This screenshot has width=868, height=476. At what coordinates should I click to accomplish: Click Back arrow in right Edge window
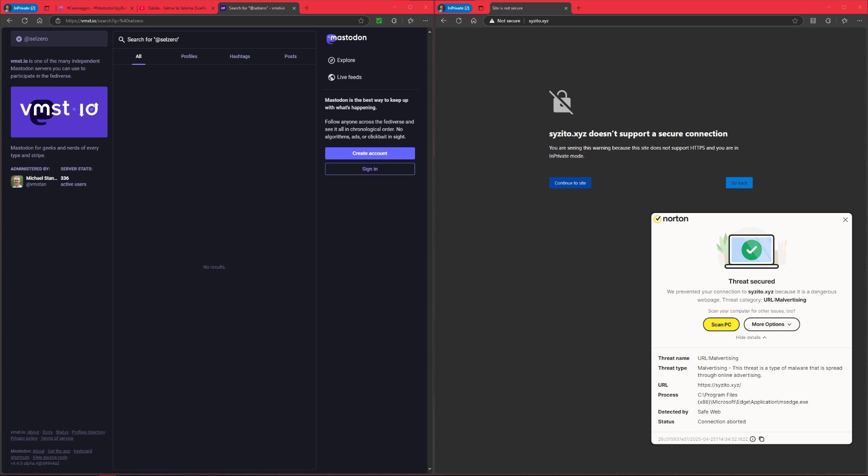[444, 21]
